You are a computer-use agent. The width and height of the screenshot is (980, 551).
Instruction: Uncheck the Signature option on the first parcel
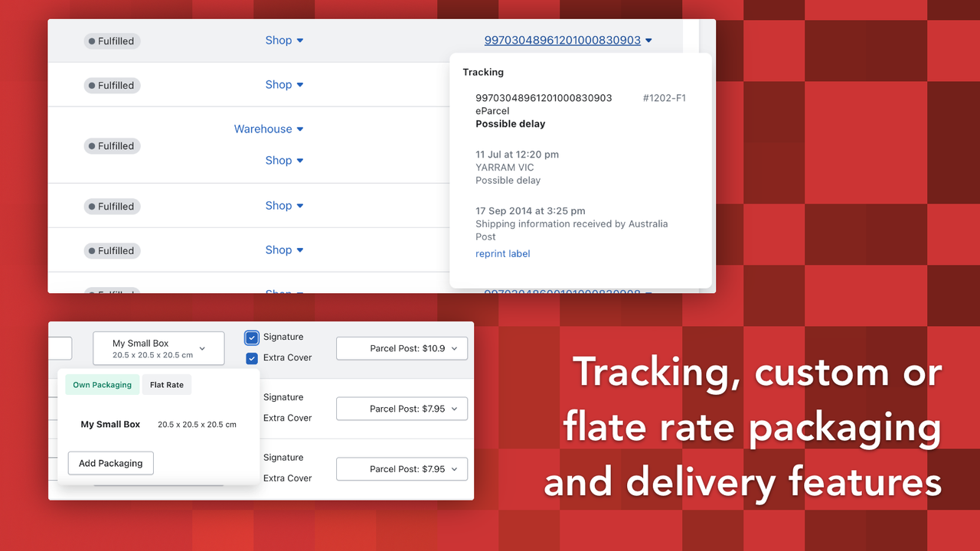coord(252,337)
